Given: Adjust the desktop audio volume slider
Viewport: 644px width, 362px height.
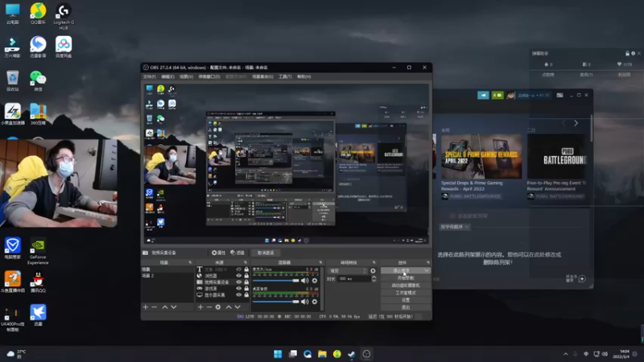Looking at the screenshot, I should tap(275, 302).
